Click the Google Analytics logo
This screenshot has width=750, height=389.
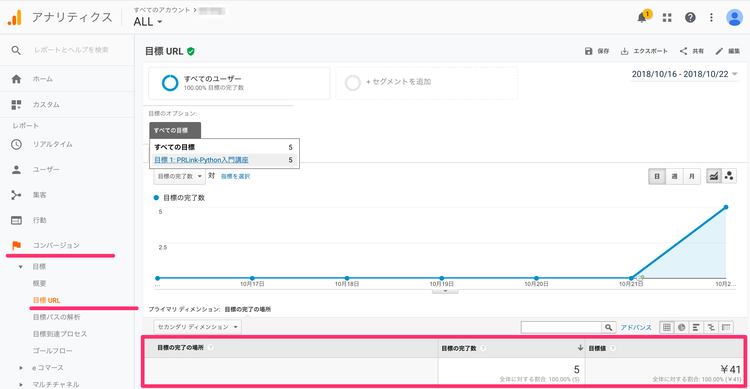pos(15,18)
